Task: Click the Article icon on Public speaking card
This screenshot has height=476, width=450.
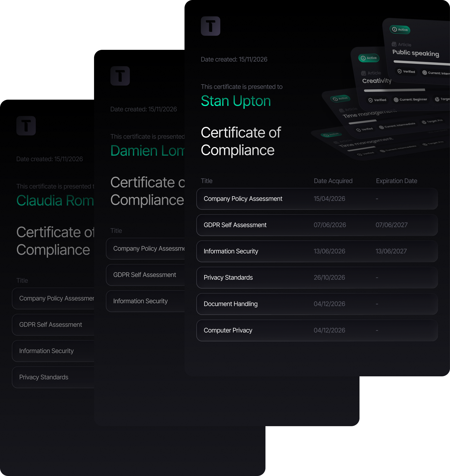Action: (394, 44)
